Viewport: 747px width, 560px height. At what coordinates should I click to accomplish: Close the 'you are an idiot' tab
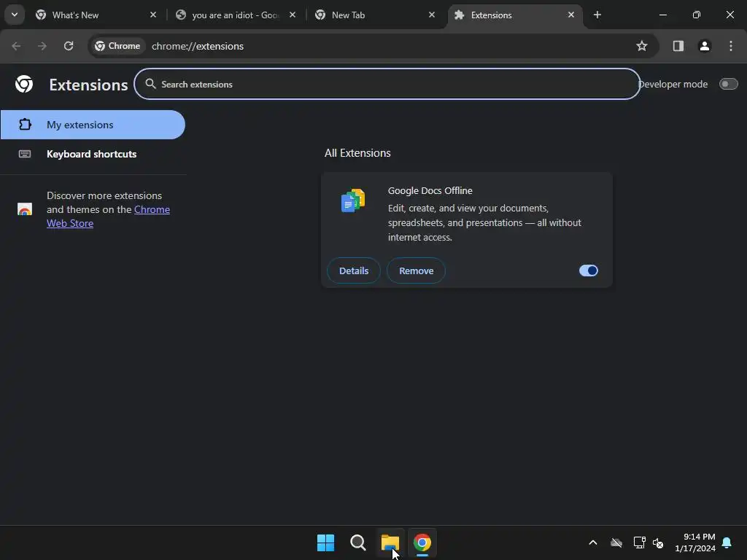click(x=293, y=15)
